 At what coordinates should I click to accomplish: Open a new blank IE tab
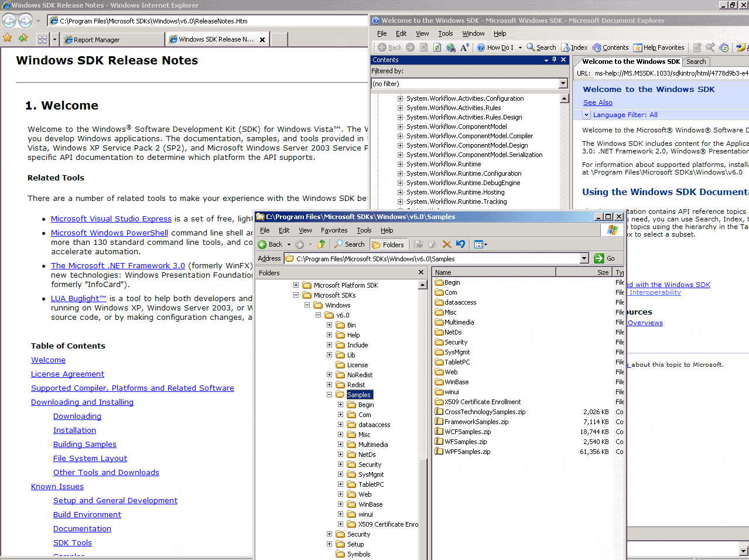pos(279,39)
